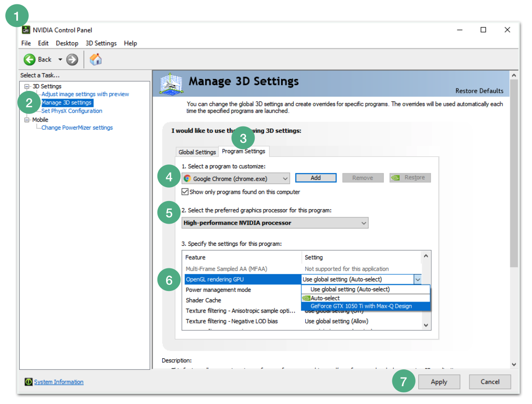Go to Home via the house icon

point(96,59)
